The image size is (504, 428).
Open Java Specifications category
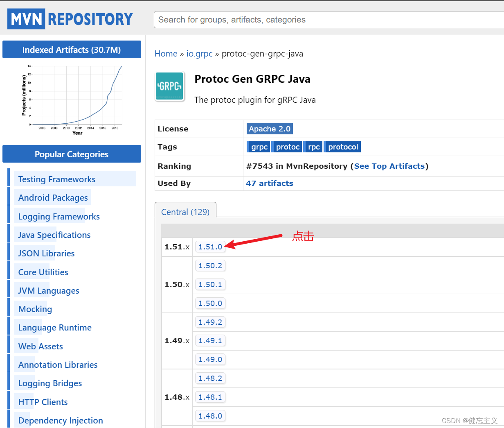(54, 235)
